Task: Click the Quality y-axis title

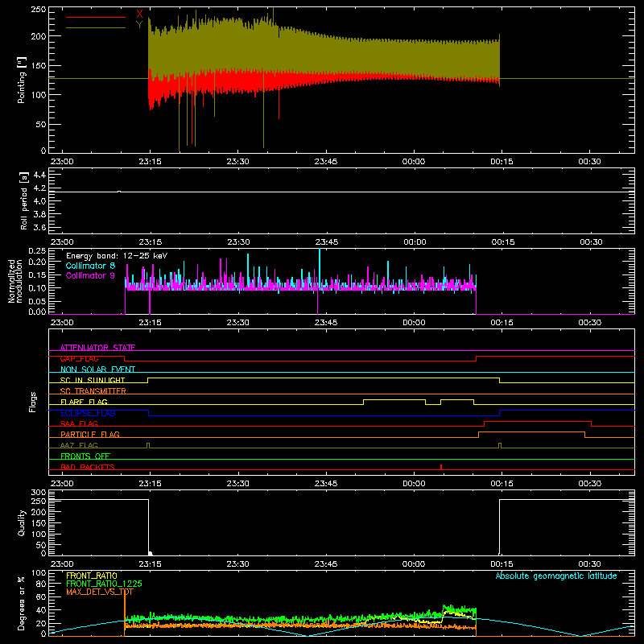Action: click(22, 522)
